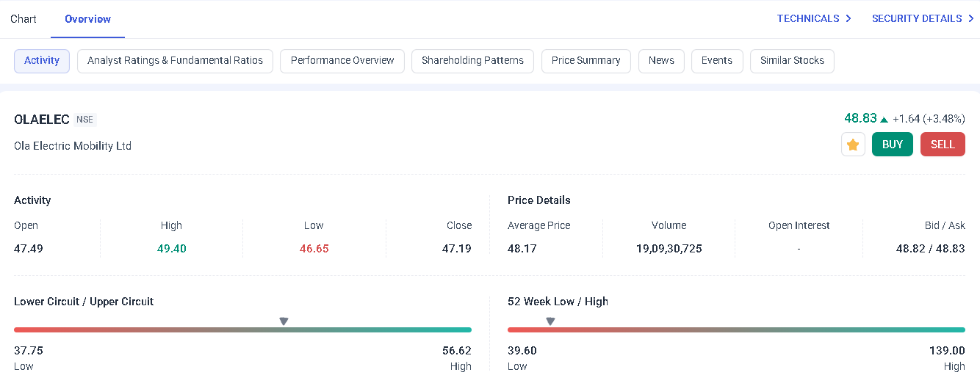
Task: Go to the Price Summary section
Action: click(x=586, y=61)
